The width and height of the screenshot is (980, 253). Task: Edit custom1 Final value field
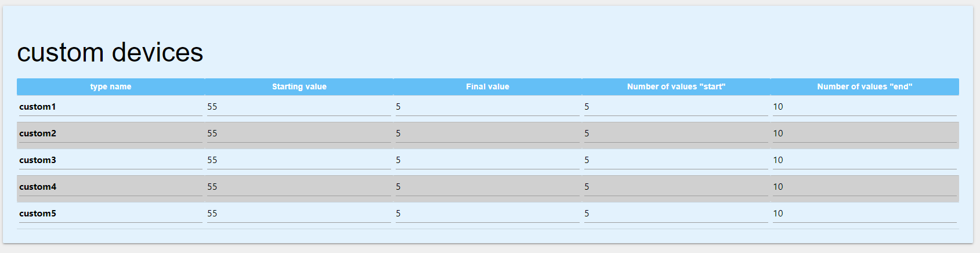click(488, 107)
